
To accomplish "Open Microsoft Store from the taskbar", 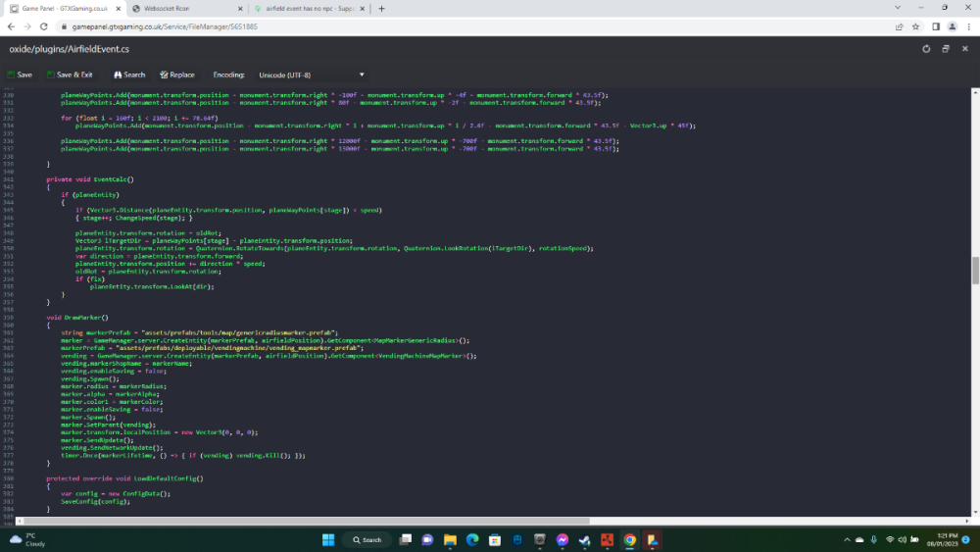I will 495,540.
